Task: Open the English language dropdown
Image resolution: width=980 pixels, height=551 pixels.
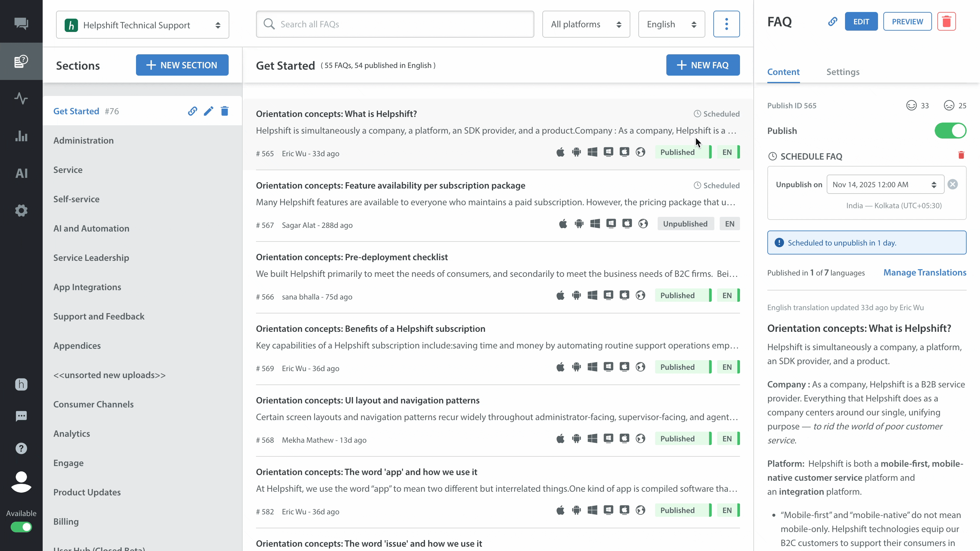Action: (x=671, y=24)
